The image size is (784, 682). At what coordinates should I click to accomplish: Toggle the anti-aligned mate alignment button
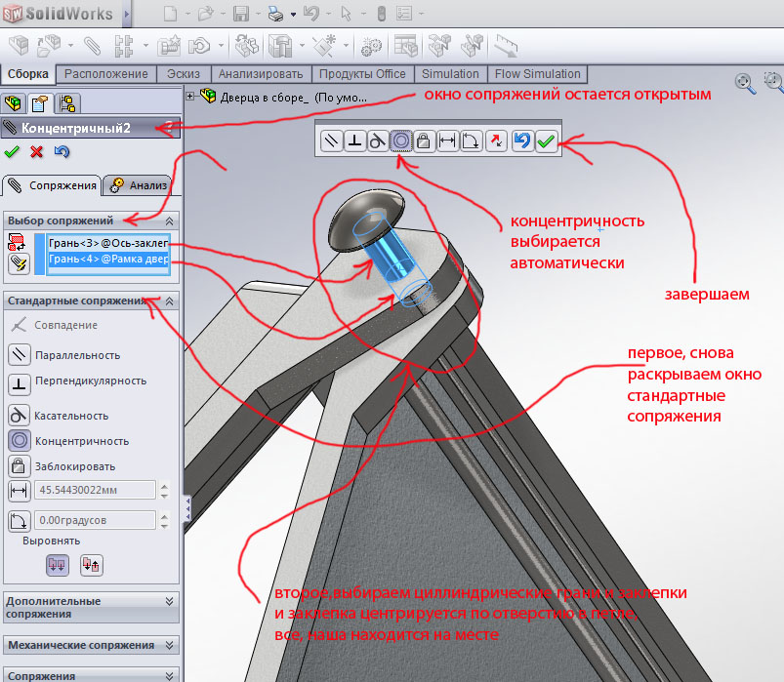click(x=91, y=563)
